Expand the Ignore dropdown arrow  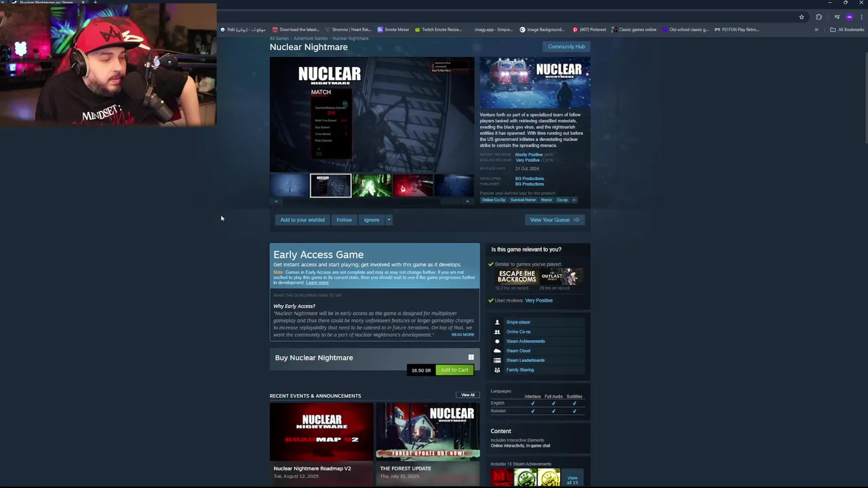pos(389,220)
